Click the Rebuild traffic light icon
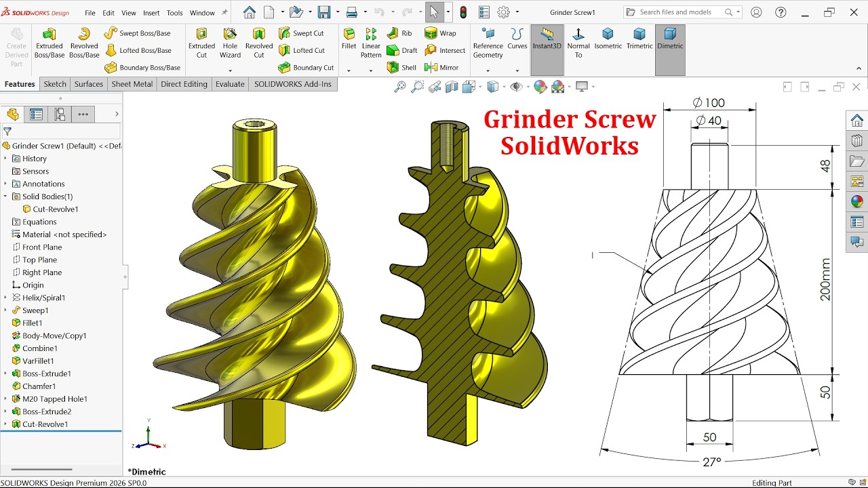 point(463,12)
